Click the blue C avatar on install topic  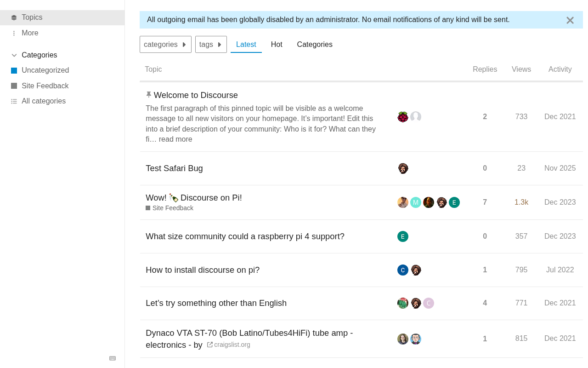403,270
